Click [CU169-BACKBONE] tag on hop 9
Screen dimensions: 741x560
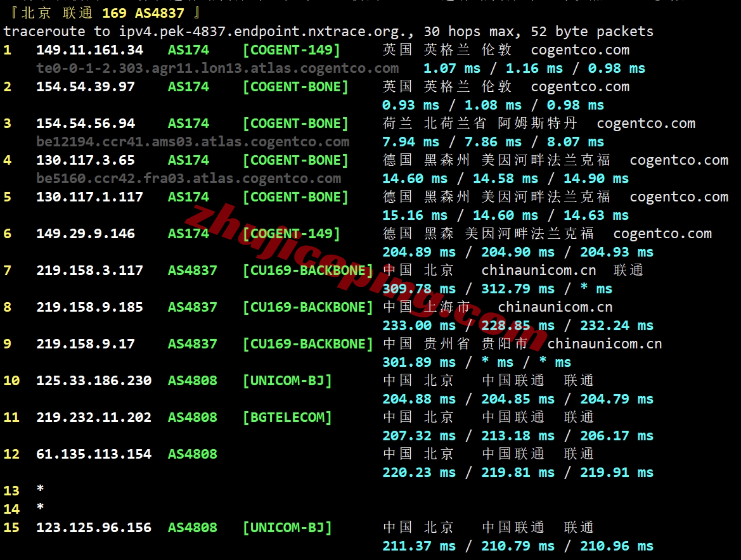[307, 344]
